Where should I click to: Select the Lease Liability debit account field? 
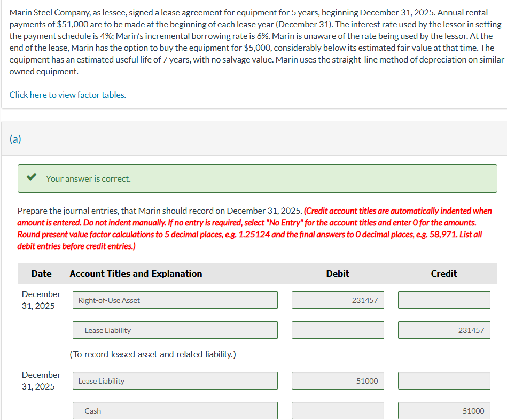[175, 380]
